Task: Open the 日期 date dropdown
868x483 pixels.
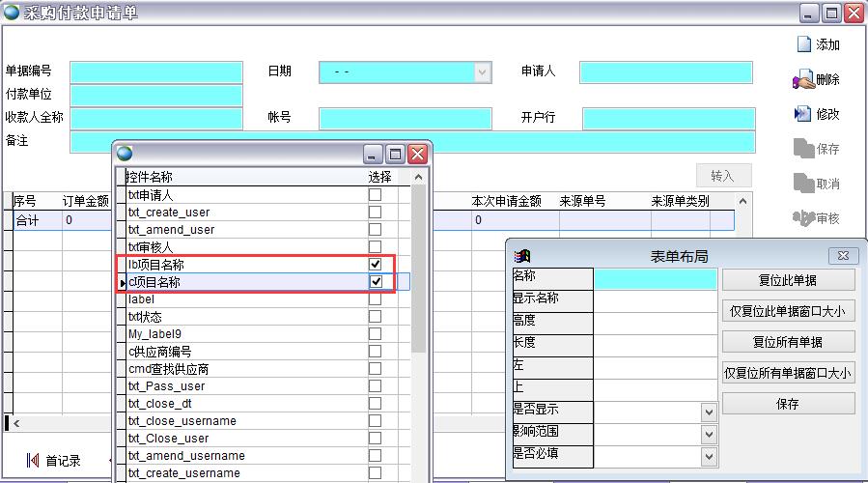Action: 483,71
